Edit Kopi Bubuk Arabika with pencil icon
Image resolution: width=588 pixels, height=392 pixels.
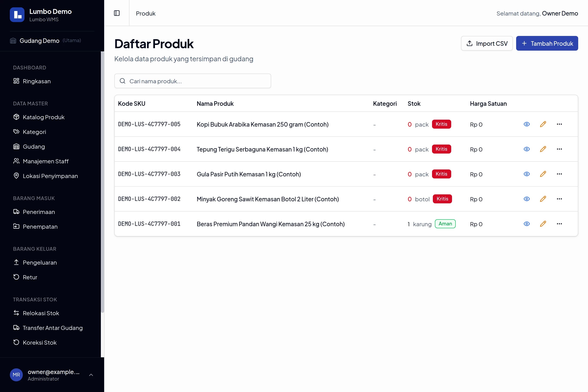pos(543,124)
